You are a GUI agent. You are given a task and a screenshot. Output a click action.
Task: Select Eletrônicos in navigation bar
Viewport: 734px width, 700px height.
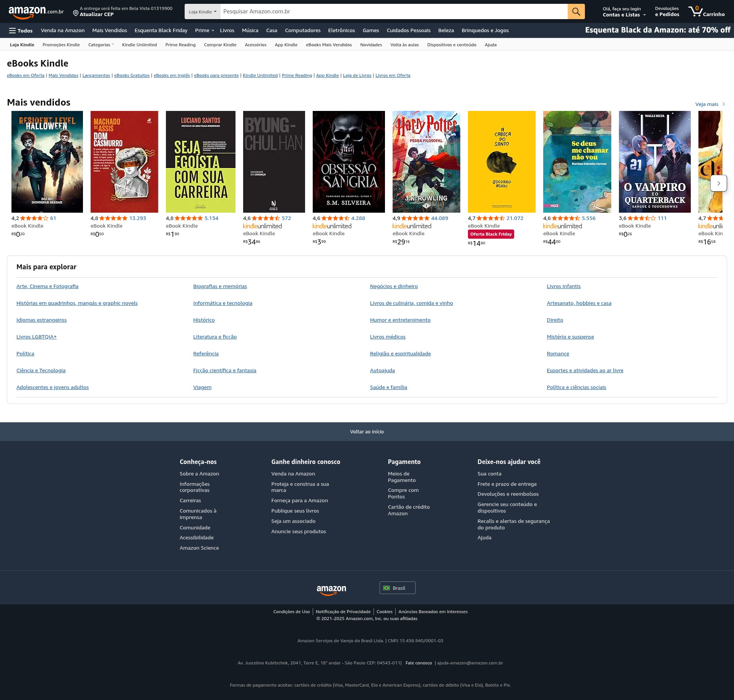coord(341,31)
